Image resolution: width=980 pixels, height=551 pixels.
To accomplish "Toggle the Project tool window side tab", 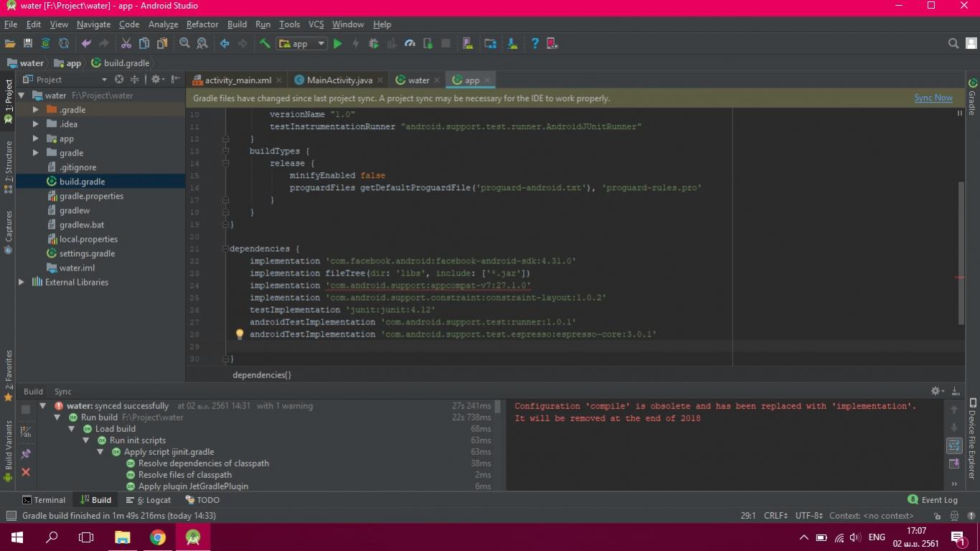I will point(8,101).
